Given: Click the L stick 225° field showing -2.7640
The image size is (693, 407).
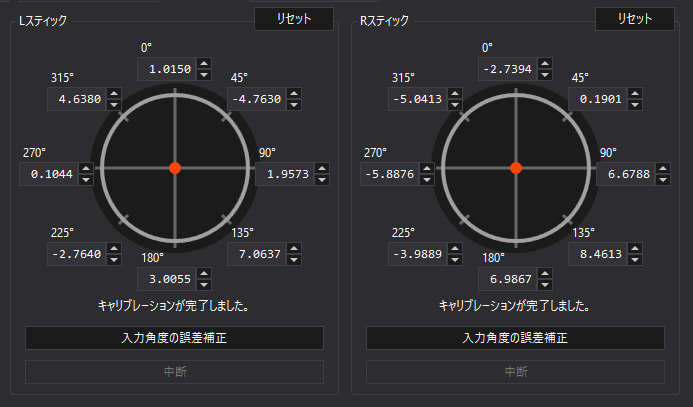Looking at the screenshot, I should pos(77,255).
